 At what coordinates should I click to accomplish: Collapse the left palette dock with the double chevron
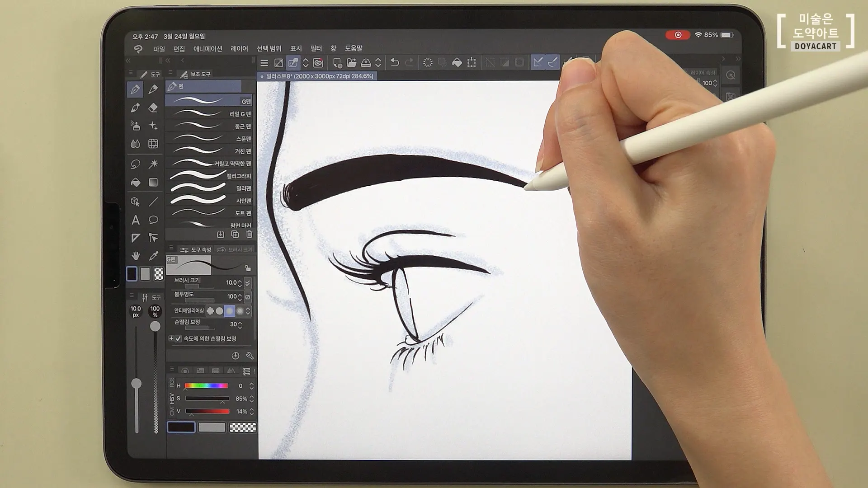tap(128, 60)
